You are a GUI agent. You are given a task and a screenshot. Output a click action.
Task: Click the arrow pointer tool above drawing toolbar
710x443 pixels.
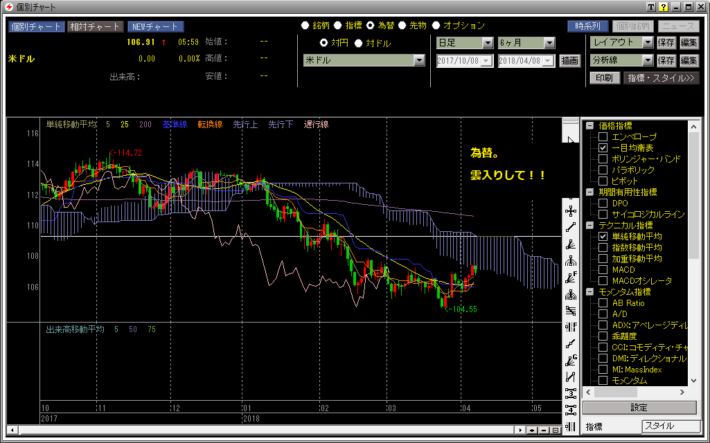tap(570, 140)
